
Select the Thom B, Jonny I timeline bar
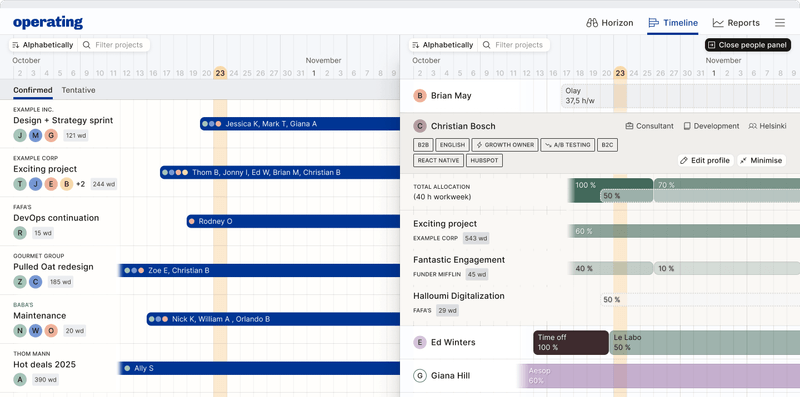280,172
